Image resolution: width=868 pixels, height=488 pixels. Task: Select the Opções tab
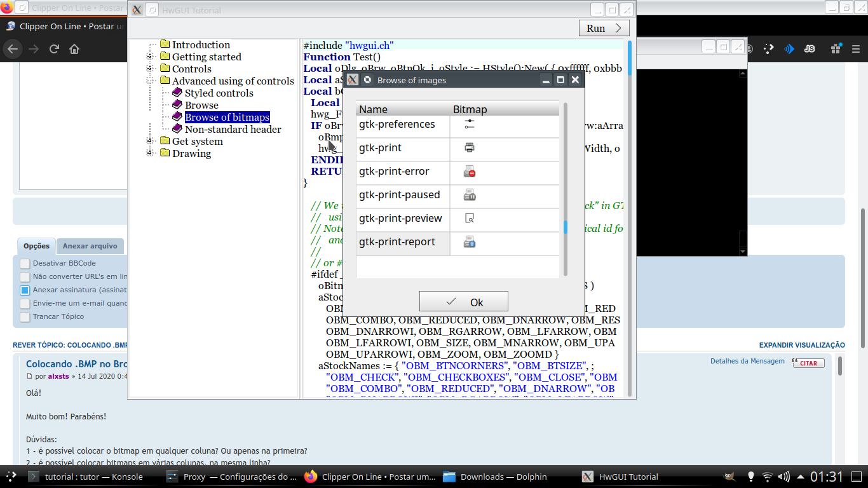click(x=36, y=247)
